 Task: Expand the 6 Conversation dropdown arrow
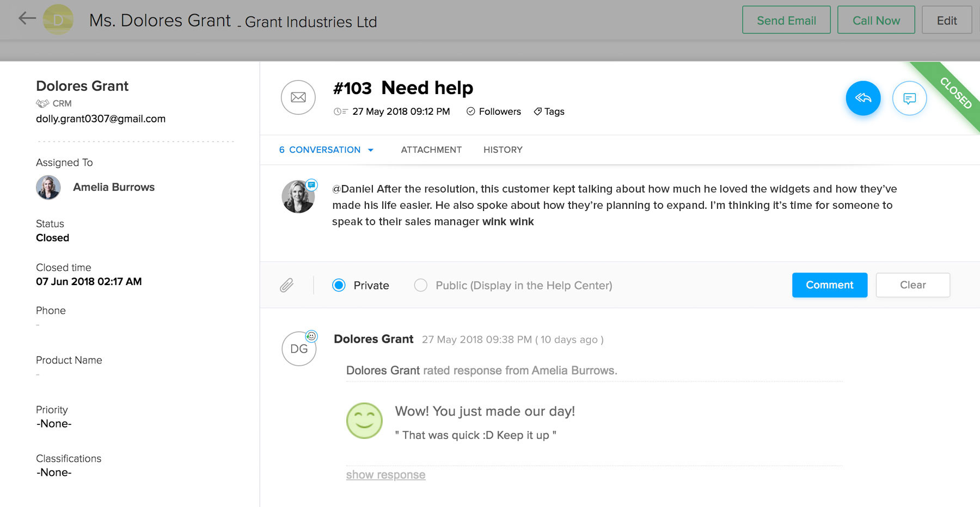tap(371, 150)
